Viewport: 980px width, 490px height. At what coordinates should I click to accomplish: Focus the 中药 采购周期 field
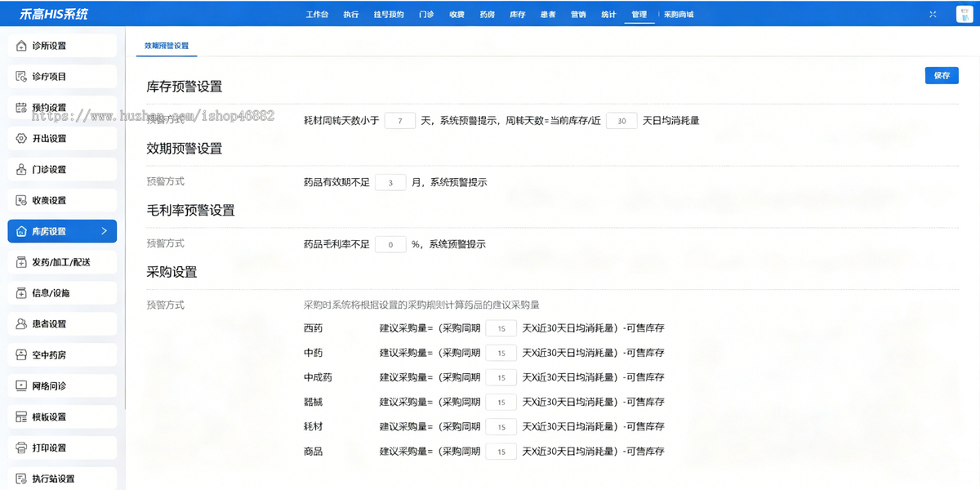pos(501,353)
